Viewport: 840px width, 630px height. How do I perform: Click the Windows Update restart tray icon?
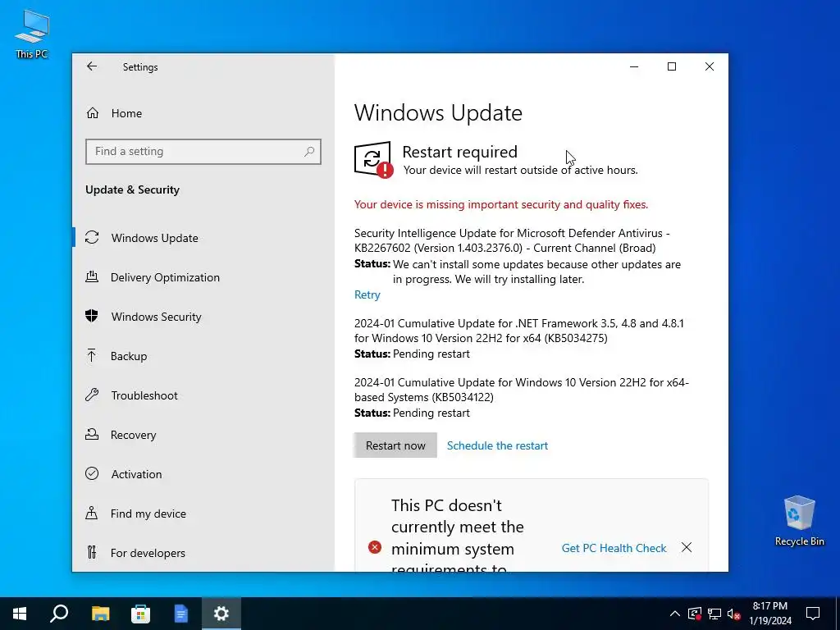pos(695,614)
